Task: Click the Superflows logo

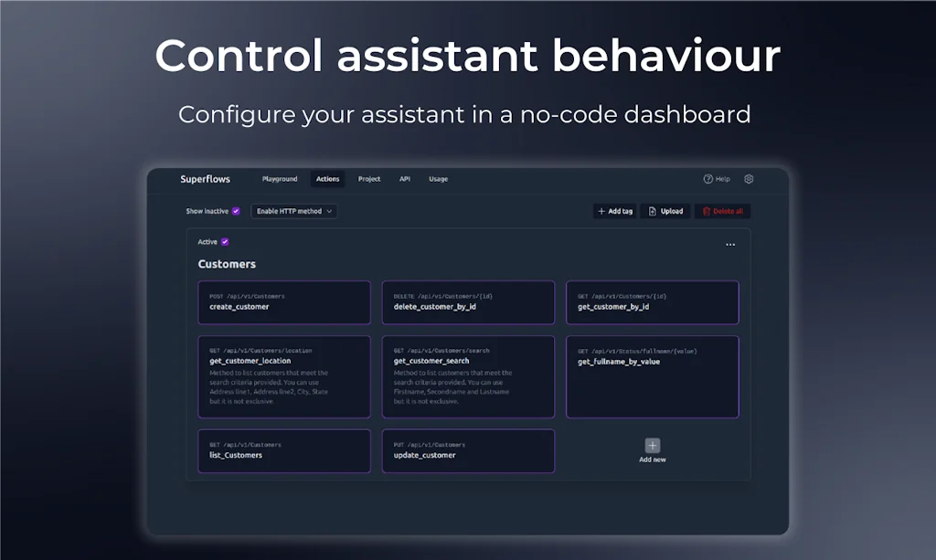Action: [205, 179]
